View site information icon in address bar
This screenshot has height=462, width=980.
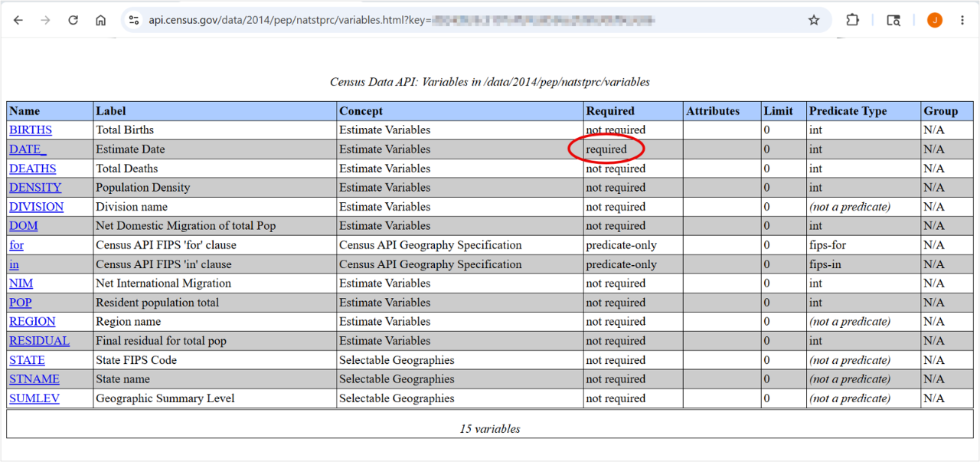[134, 21]
